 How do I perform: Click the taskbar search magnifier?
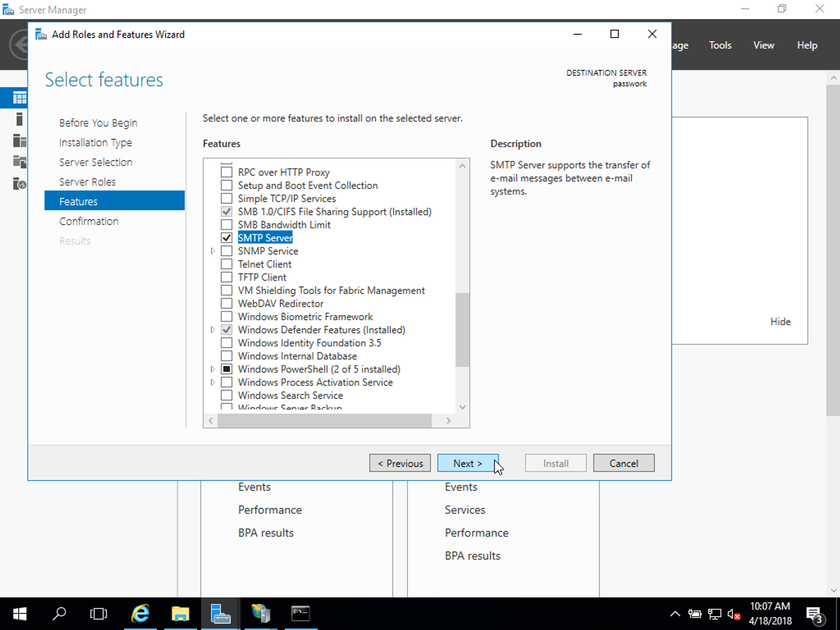(x=59, y=614)
